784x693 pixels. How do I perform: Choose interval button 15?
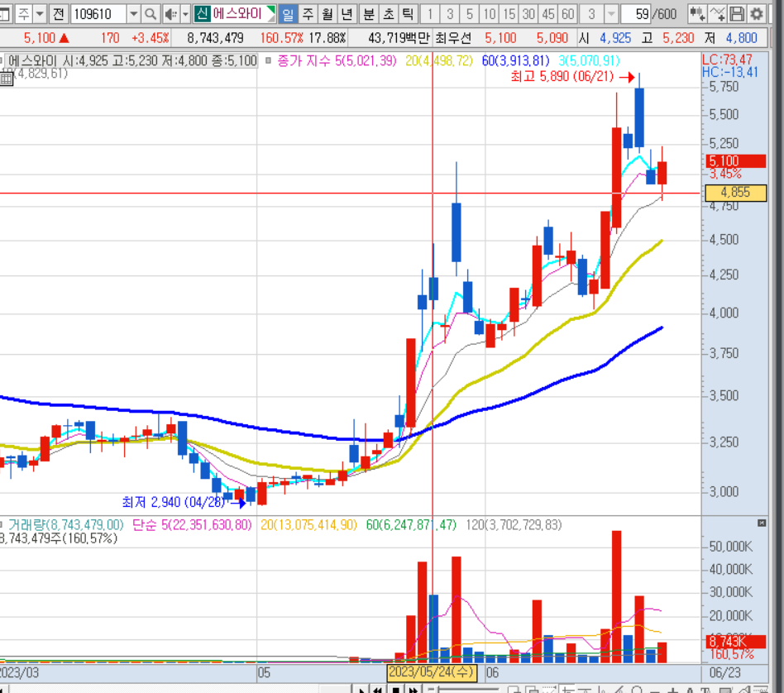pos(509,14)
